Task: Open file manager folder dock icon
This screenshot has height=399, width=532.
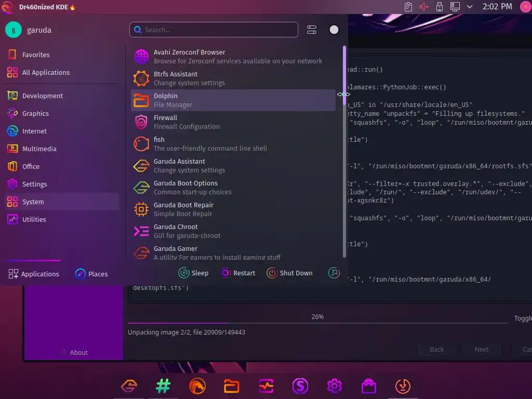Action: (x=231, y=386)
